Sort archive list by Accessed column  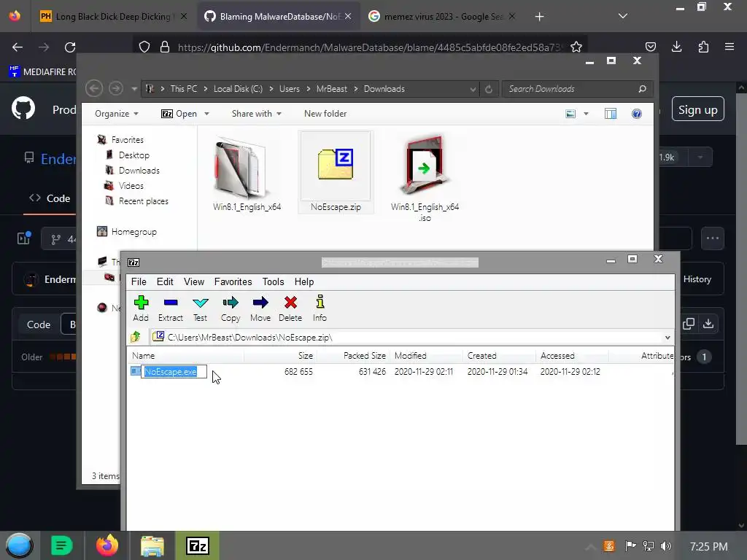(x=572, y=356)
